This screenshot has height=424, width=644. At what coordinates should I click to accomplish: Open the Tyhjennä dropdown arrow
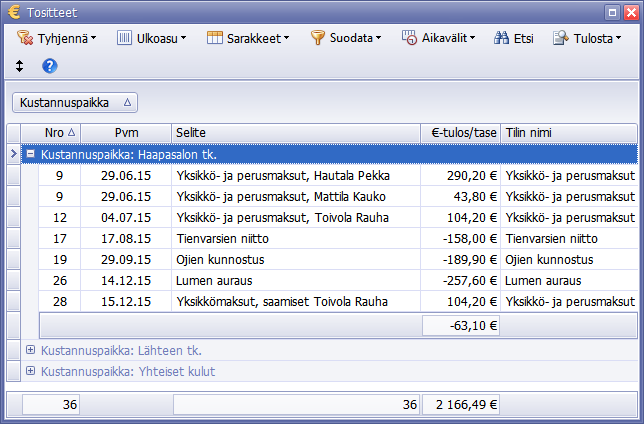[94, 38]
